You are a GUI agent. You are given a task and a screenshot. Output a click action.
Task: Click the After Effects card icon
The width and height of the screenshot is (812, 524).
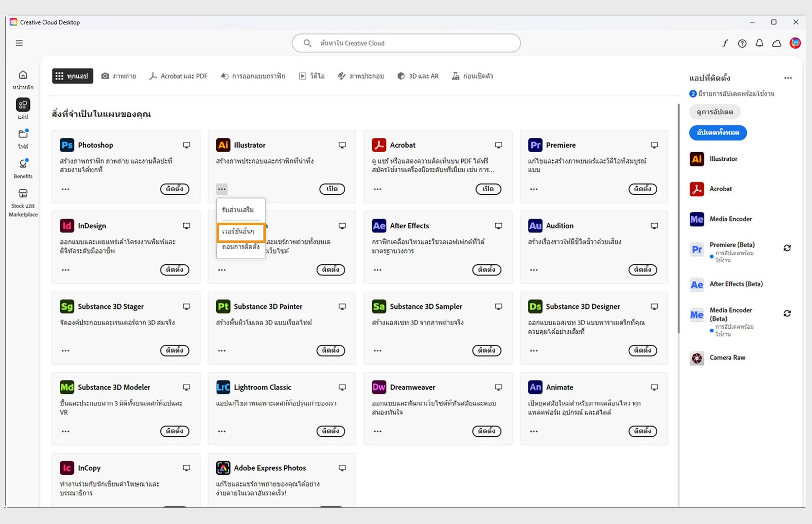[x=379, y=226]
